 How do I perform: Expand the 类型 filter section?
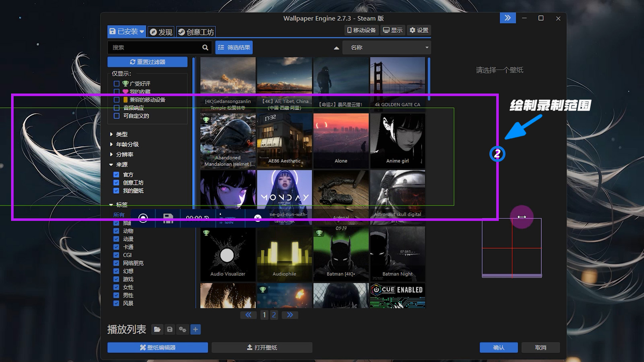(119, 134)
